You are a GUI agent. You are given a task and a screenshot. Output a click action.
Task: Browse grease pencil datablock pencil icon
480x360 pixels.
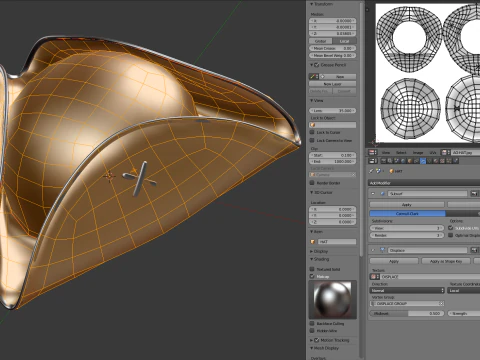pos(314,76)
